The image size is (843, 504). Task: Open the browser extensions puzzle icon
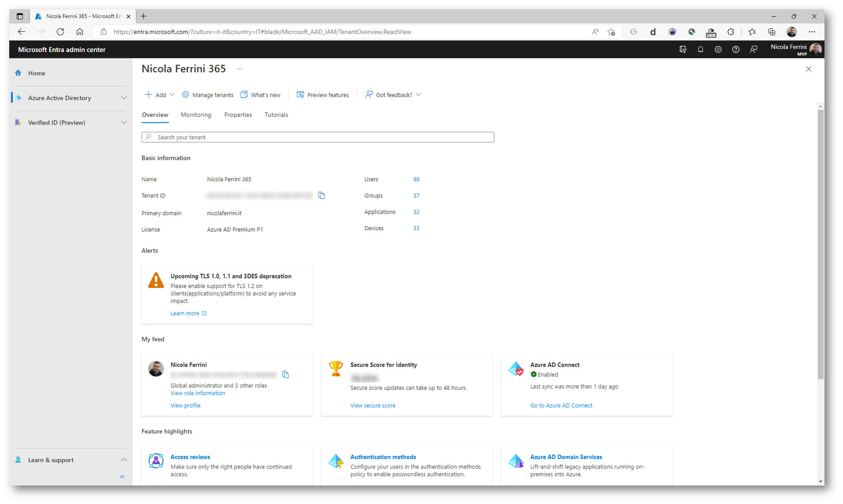[x=731, y=32]
